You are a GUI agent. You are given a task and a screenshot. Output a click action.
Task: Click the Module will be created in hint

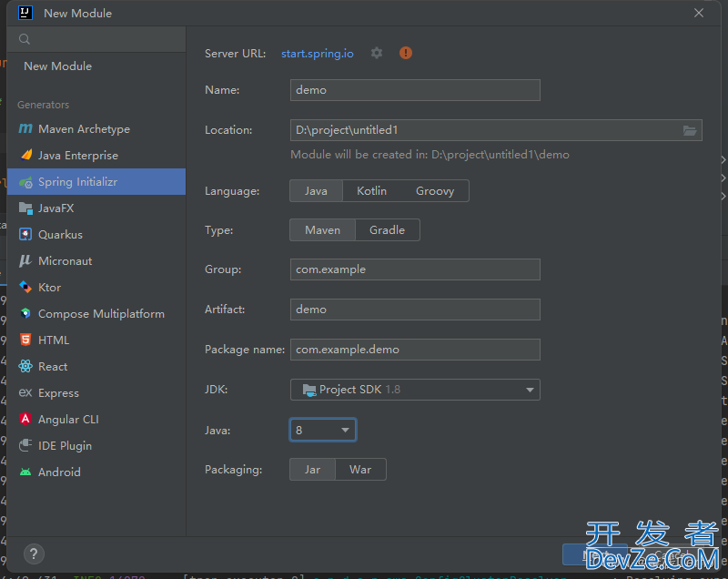point(430,155)
